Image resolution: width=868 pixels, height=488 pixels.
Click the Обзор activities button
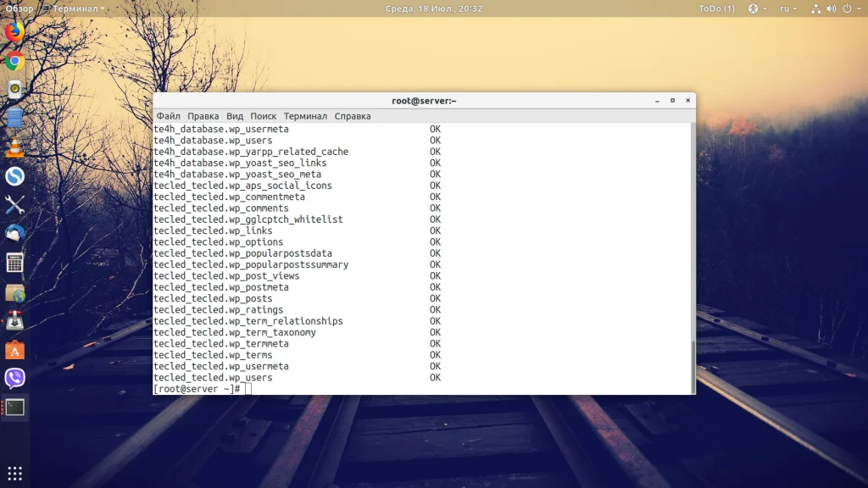19,8
